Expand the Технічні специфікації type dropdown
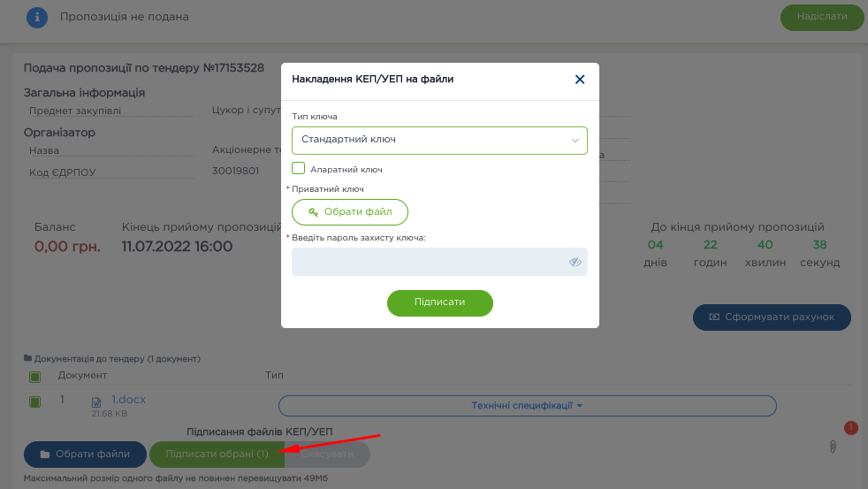868x489 pixels. 527,406
